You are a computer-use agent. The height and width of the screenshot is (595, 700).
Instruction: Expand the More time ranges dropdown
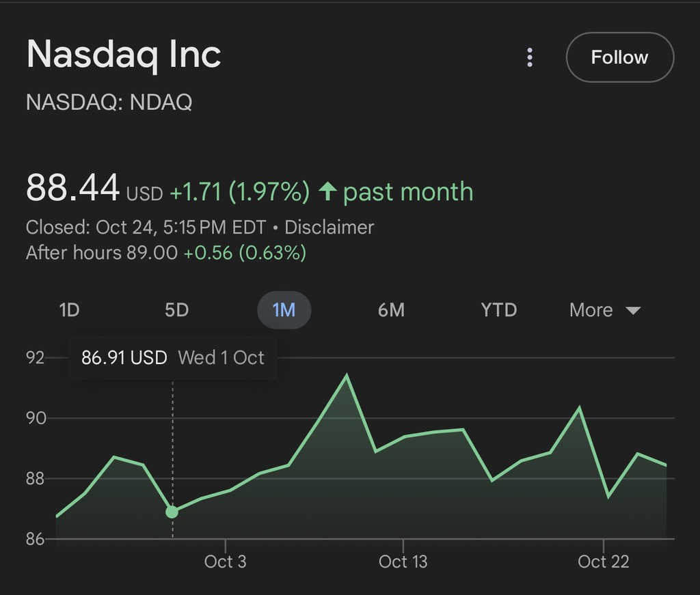point(592,310)
